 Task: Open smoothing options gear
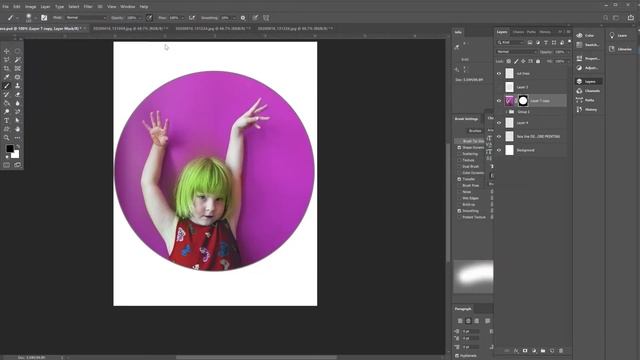click(x=243, y=18)
